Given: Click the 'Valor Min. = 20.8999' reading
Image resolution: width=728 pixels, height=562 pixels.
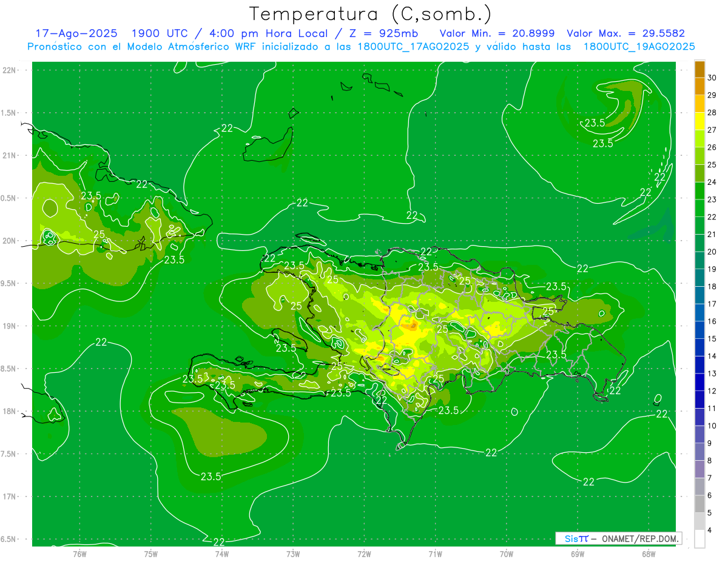Looking at the screenshot, I should 497,33.
